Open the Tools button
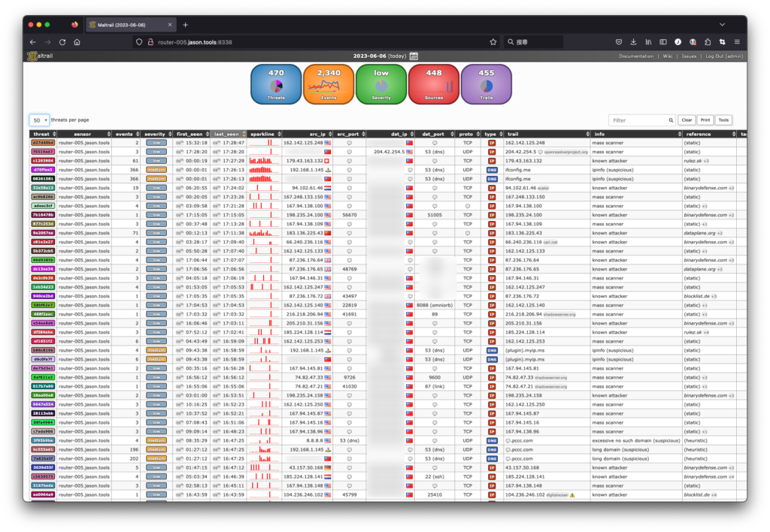 tap(723, 120)
